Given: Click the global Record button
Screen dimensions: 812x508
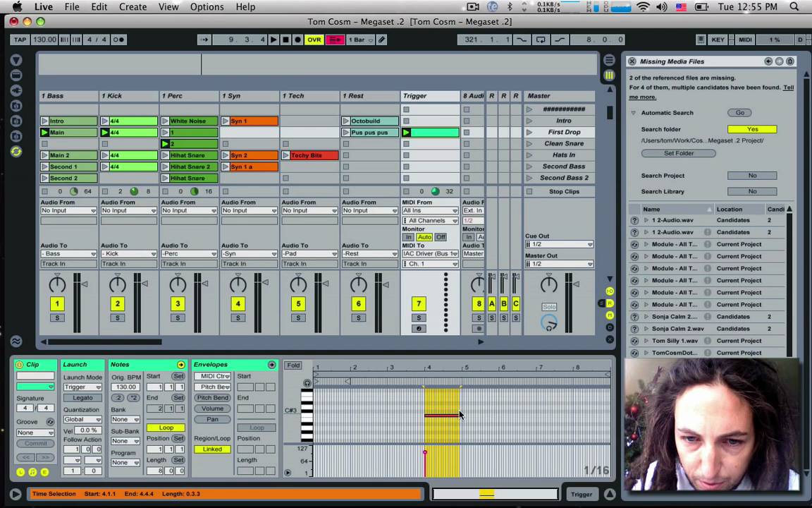Looking at the screenshot, I should pos(297,40).
